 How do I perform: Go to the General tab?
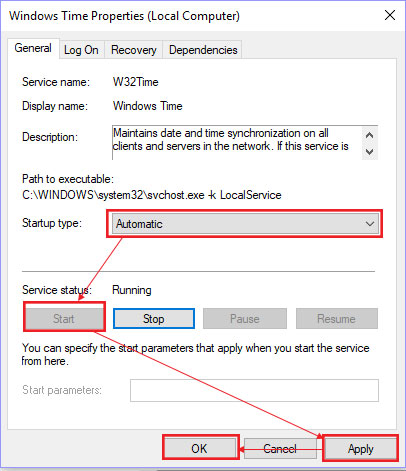[x=33, y=48]
